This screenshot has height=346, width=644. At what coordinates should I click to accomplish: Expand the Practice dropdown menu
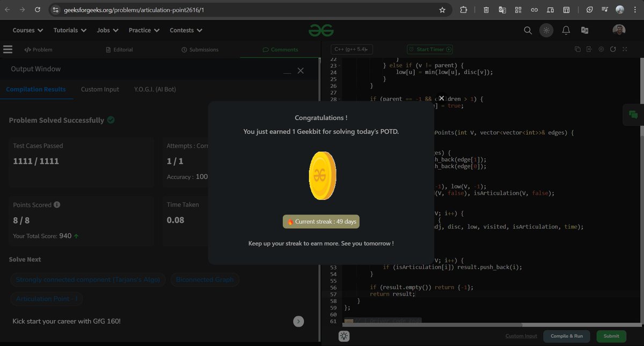tap(144, 31)
